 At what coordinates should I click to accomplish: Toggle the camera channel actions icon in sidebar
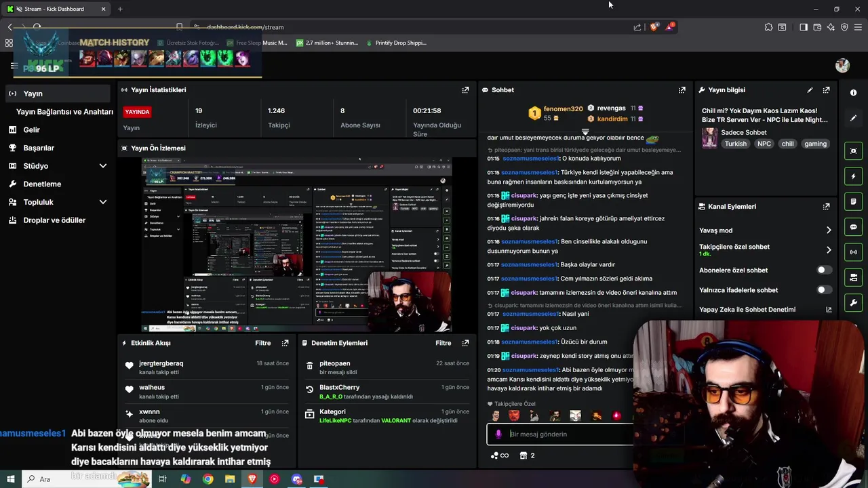tap(853, 277)
